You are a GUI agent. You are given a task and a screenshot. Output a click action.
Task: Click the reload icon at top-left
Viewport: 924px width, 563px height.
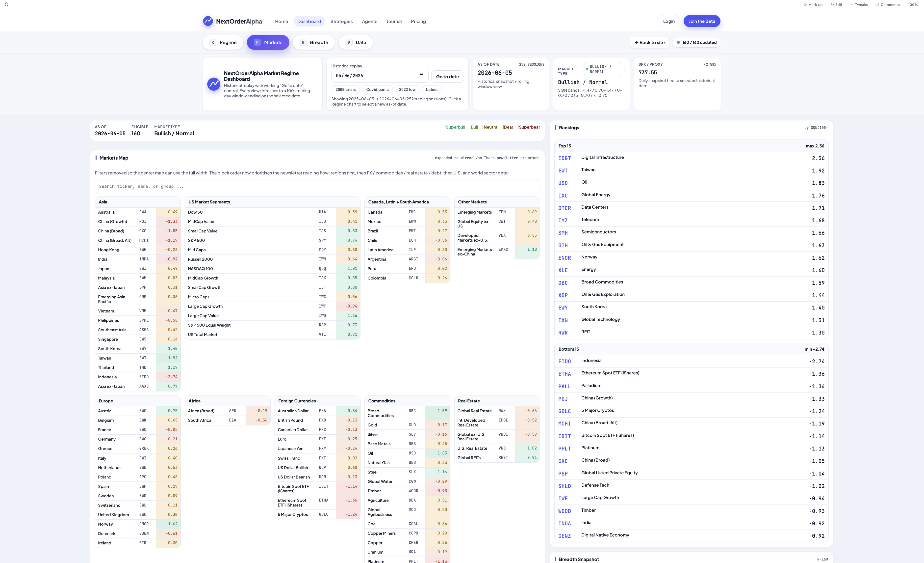6,4
